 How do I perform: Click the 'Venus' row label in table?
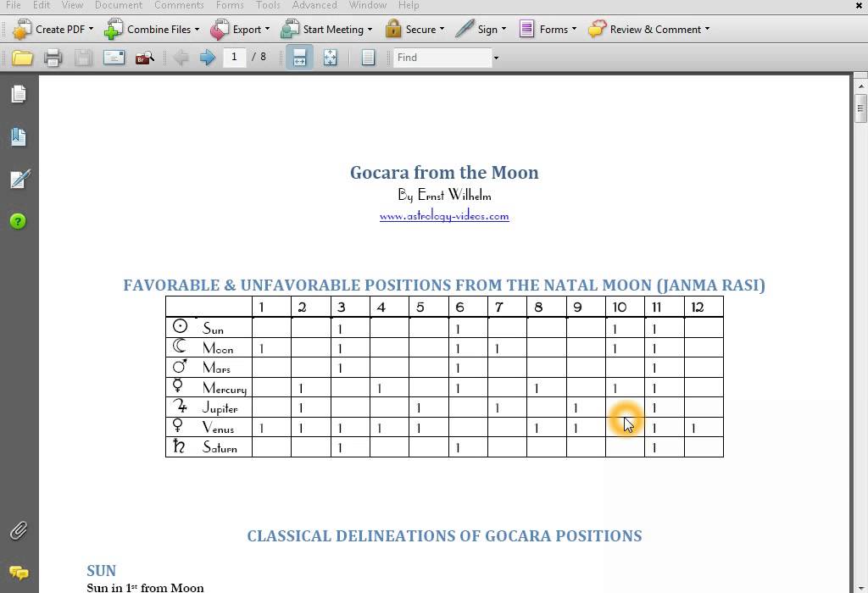(218, 428)
